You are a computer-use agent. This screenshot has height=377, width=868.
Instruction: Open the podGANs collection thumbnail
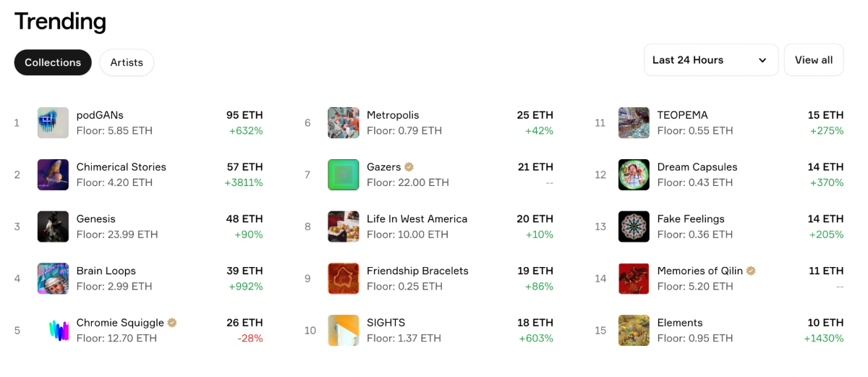53,123
